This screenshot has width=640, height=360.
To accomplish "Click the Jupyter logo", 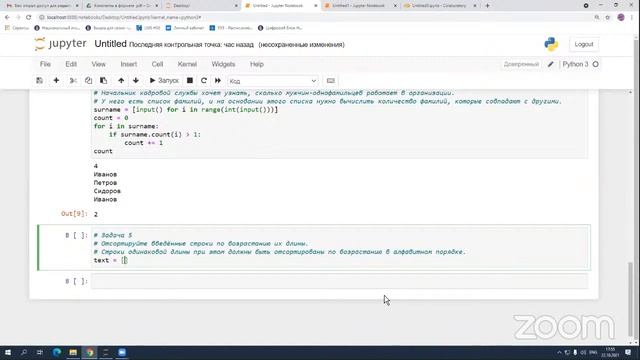I will 60,44.
